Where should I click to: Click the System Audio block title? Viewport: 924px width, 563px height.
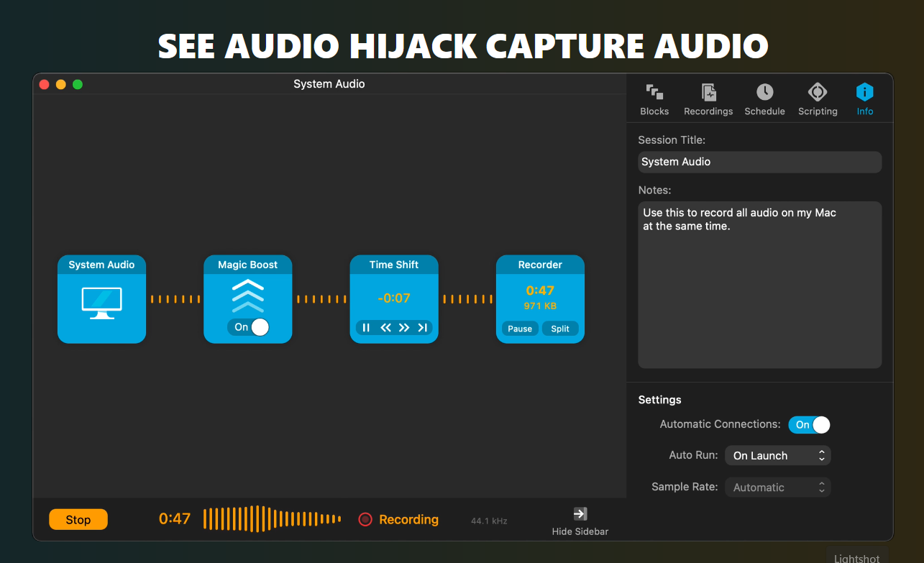[101, 265]
